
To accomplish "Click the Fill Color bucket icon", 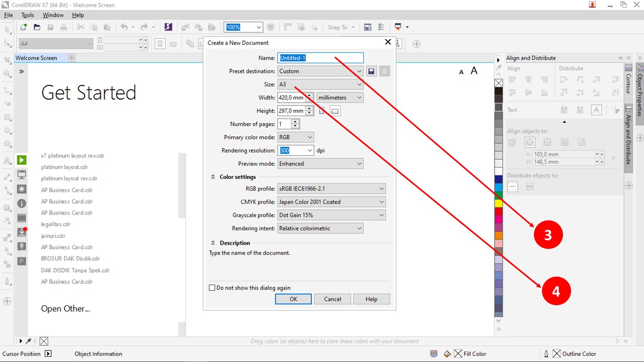I will [x=447, y=354].
